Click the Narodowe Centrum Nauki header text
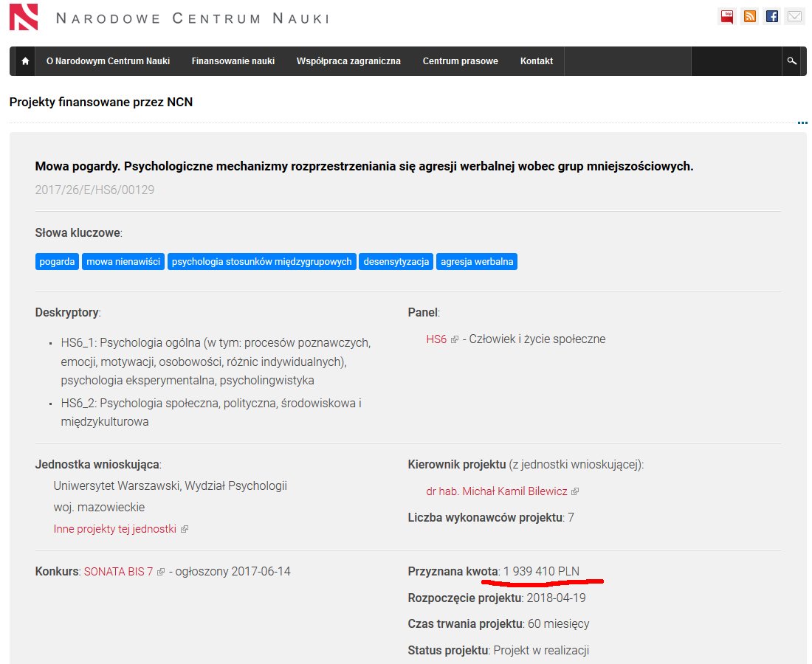This screenshot has height=664, width=812. (192, 18)
